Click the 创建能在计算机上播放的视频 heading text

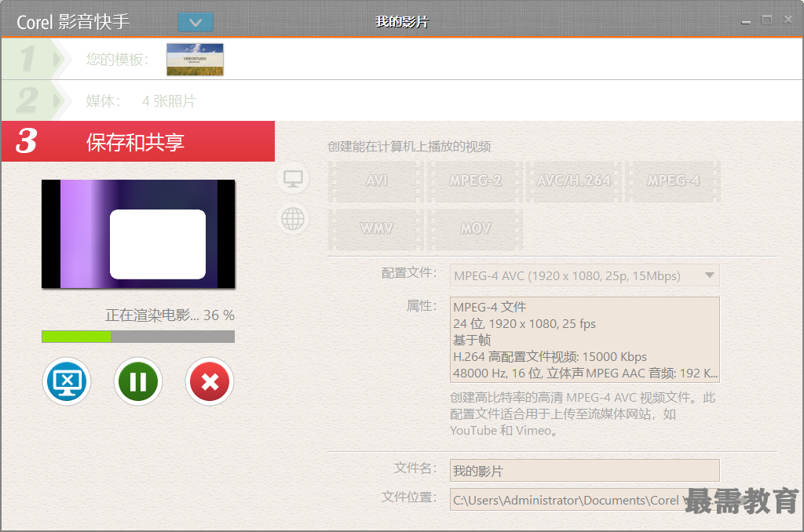coord(409,147)
